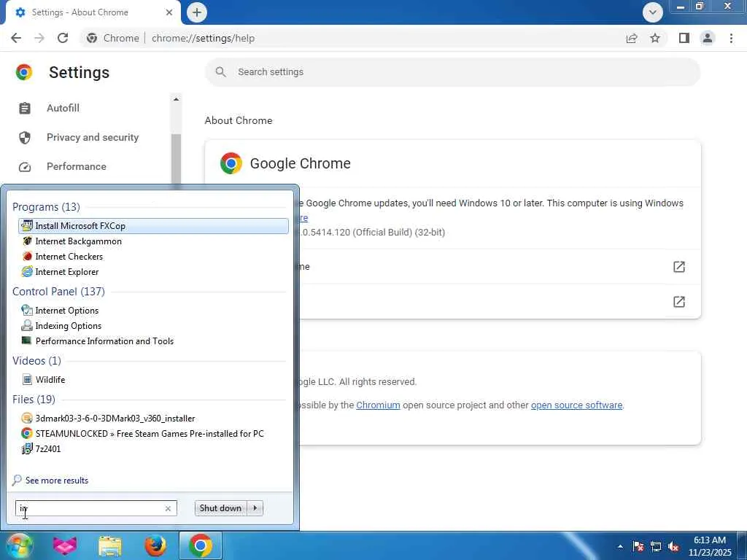The image size is (747, 560).
Task: Expand the Shut down options arrow
Action: pos(255,508)
